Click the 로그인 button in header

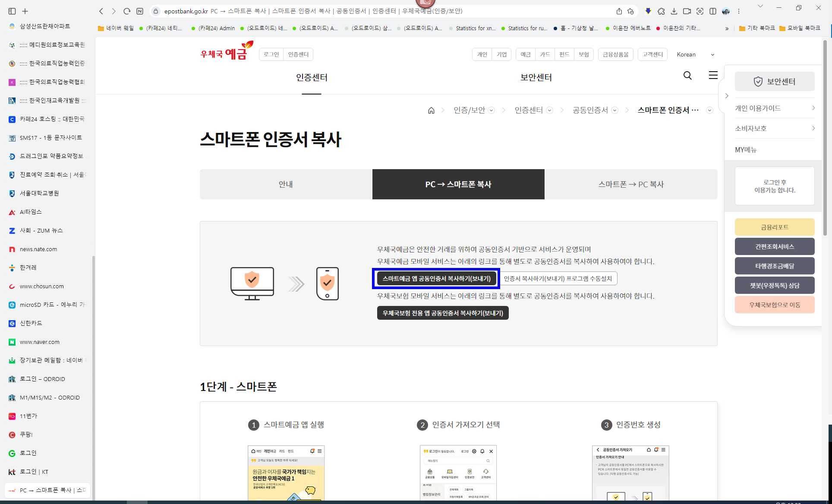click(271, 54)
